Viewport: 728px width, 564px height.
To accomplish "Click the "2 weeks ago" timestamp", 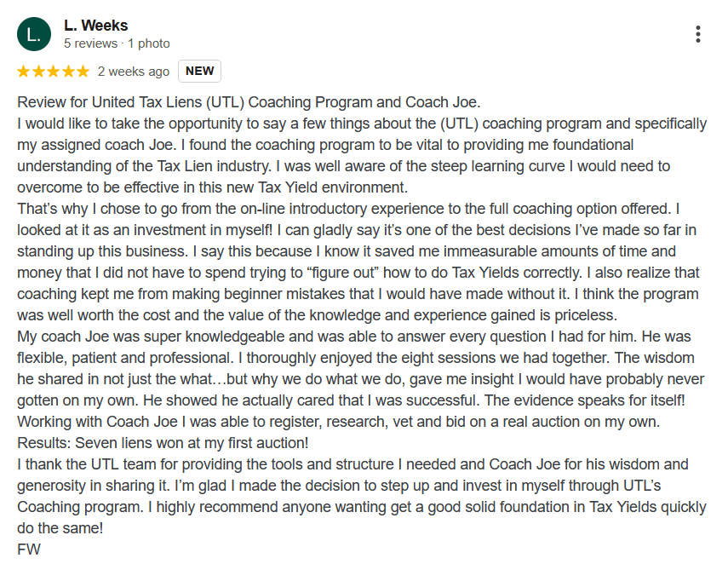I will coord(134,72).
